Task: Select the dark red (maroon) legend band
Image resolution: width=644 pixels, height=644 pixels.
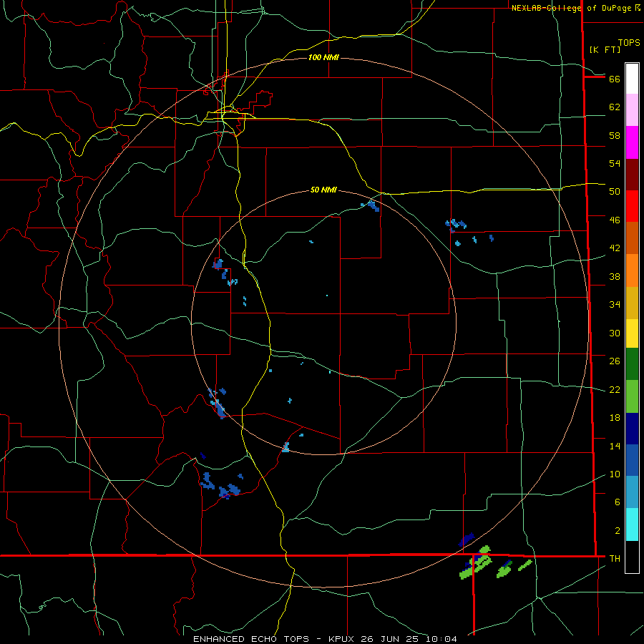Action: [x=632, y=174]
